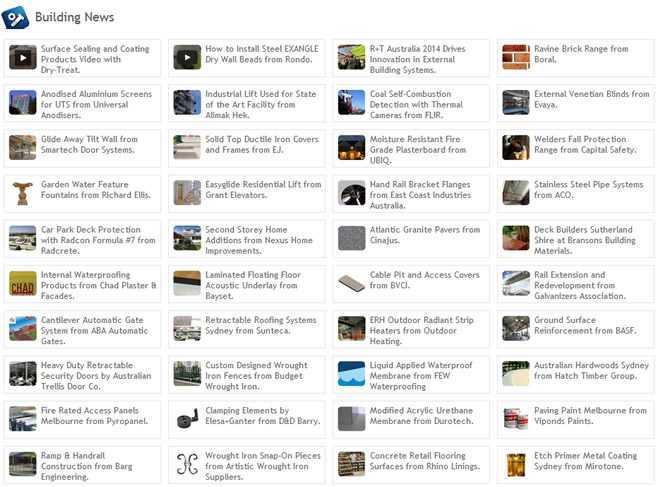Click the Coal Self-Combustion Detection thumbnail
This screenshot has height=487, width=656.
tap(351, 103)
